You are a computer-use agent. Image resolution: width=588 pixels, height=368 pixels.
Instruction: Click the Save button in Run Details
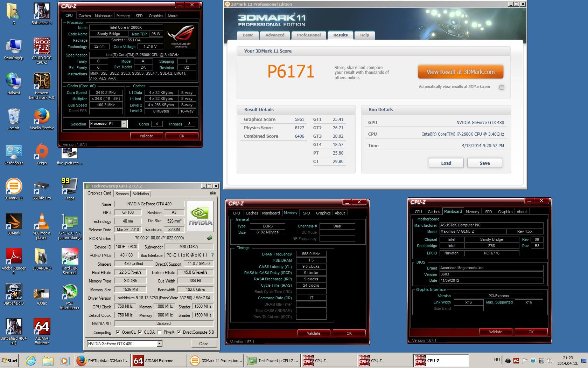[x=485, y=163]
